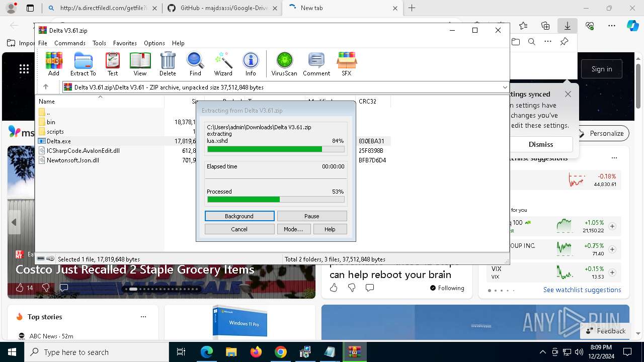644x362 pixels.
Task: Click the Processed total progress bar
Action: click(276, 200)
